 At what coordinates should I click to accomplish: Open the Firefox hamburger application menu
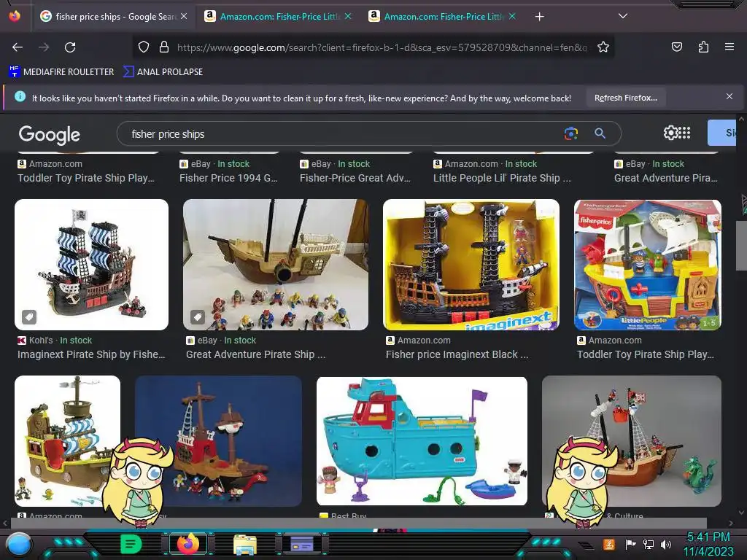729,47
